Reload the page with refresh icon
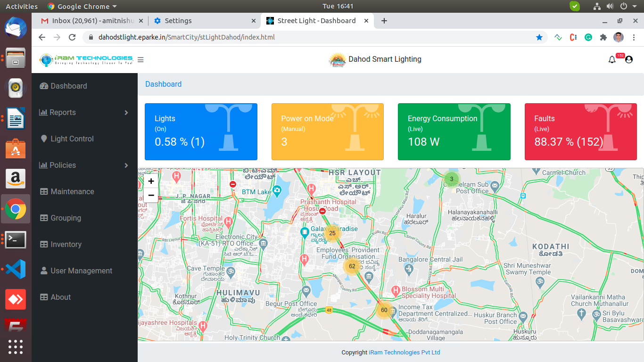This screenshot has width=644, height=362. 72,37
